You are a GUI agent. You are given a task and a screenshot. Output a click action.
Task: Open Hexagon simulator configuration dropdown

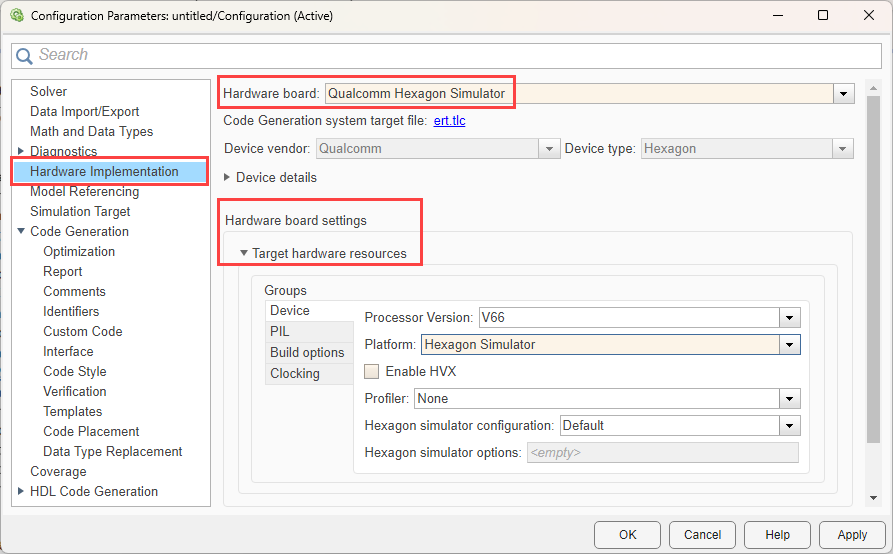point(790,426)
